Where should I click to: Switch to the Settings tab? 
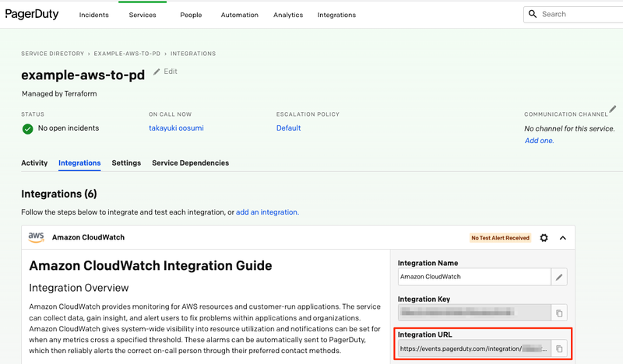[x=126, y=163]
